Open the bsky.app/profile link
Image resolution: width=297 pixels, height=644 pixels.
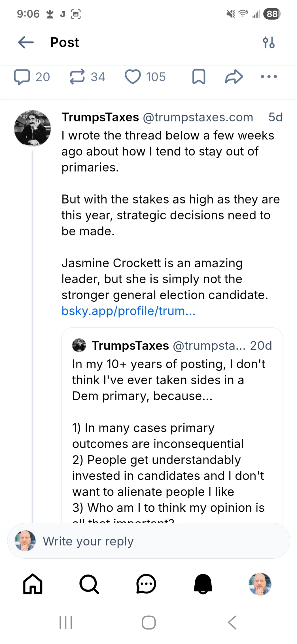128,311
